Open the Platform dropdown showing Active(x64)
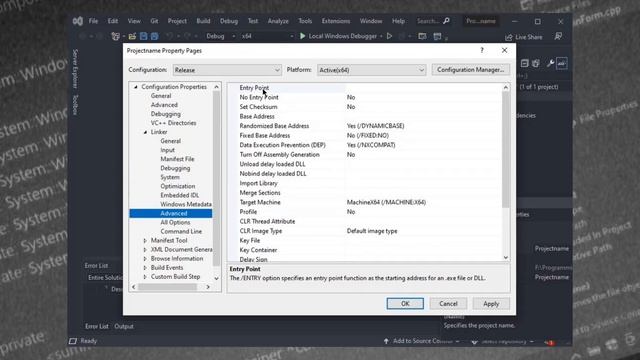The width and height of the screenshot is (640, 360). 371,70
